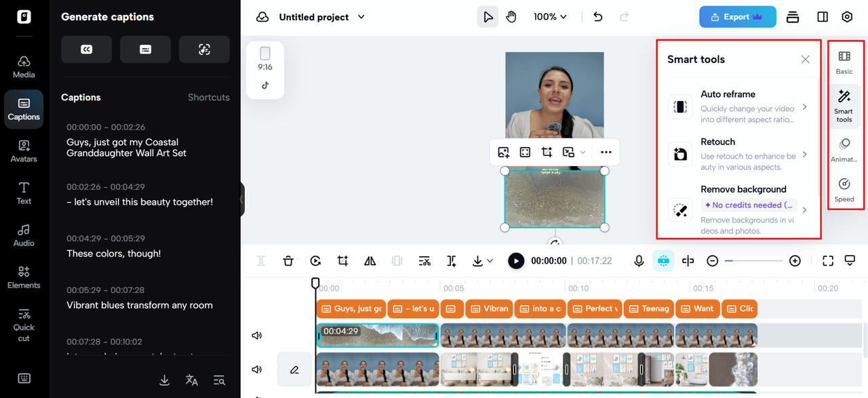Viewport: 868px width, 398px height.
Task: Switch to the Animation tab
Action: pos(844,150)
